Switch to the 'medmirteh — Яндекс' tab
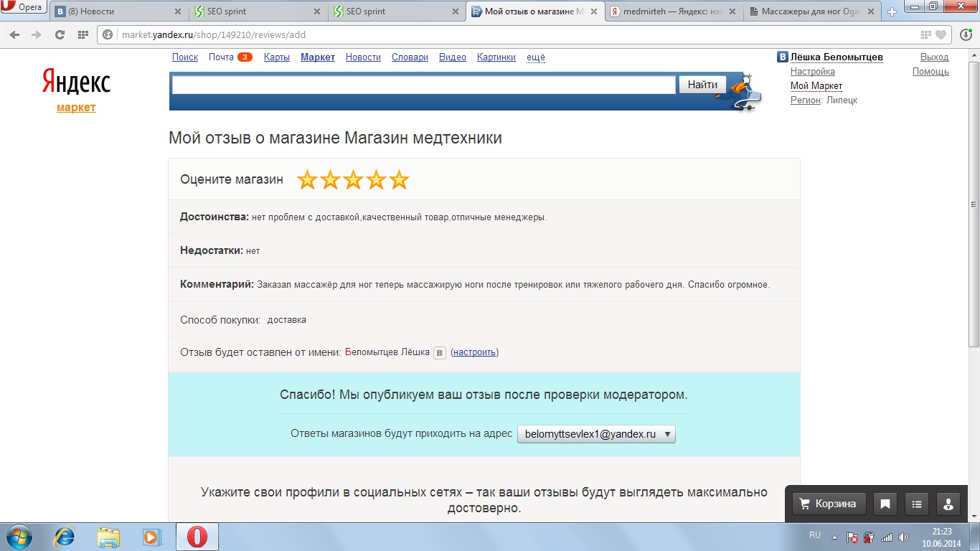 pos(672,11)
